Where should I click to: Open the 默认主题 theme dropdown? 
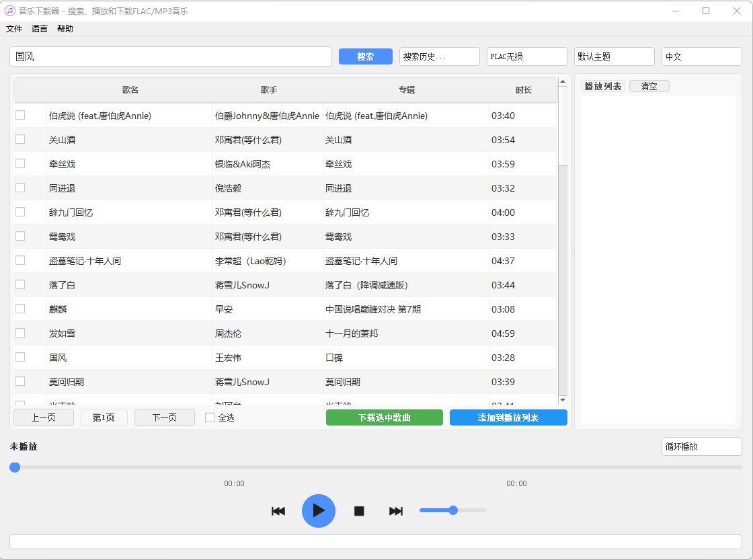(x=614, y=56)
